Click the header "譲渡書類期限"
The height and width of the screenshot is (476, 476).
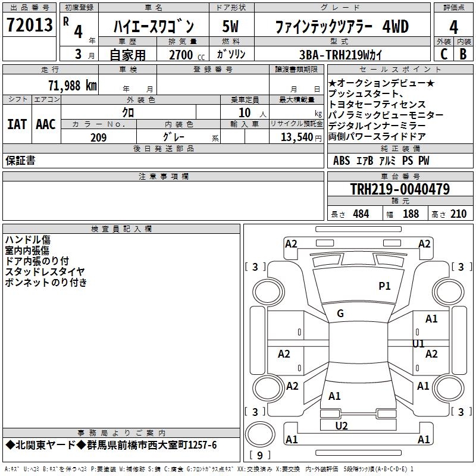pos(296,69)
